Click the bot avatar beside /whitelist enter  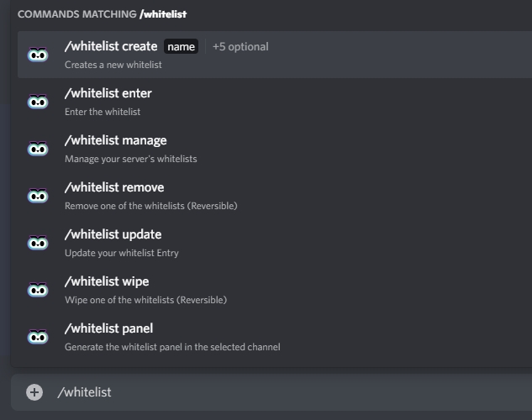38,102
